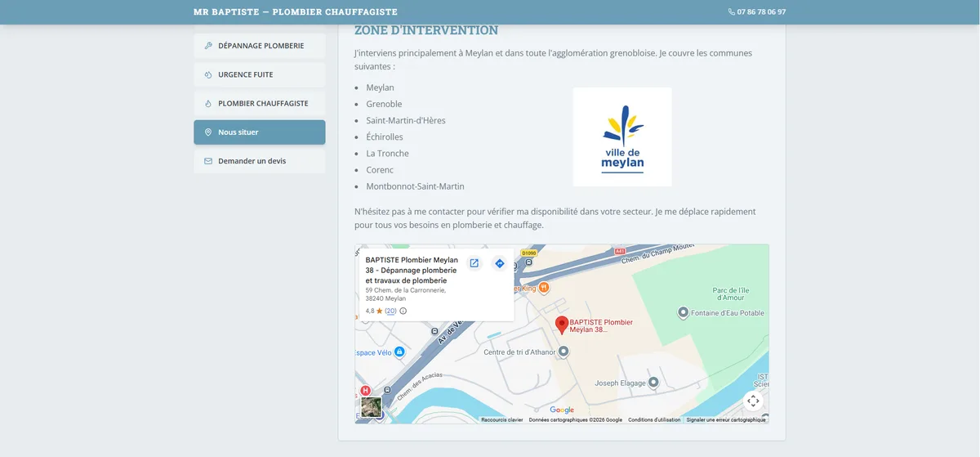Call phone number 07 86 78 06 97
980x457 pixels.
coord(757,12)
